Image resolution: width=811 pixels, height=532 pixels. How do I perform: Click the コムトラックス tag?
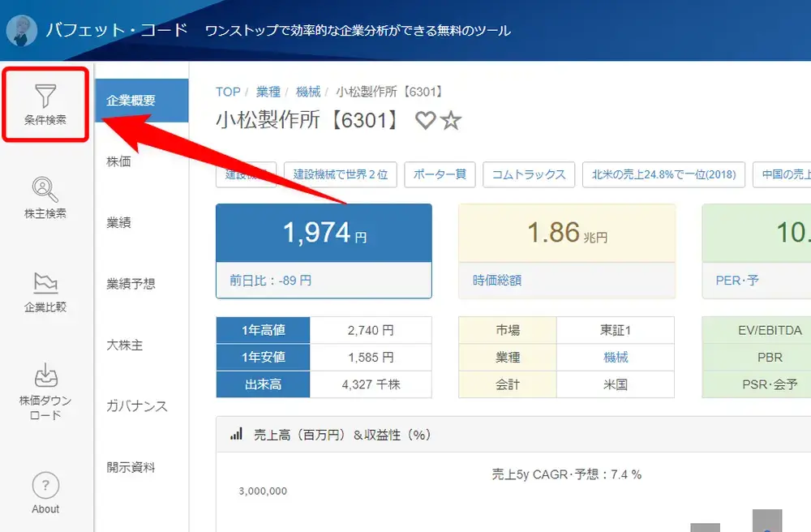[529, 174]
